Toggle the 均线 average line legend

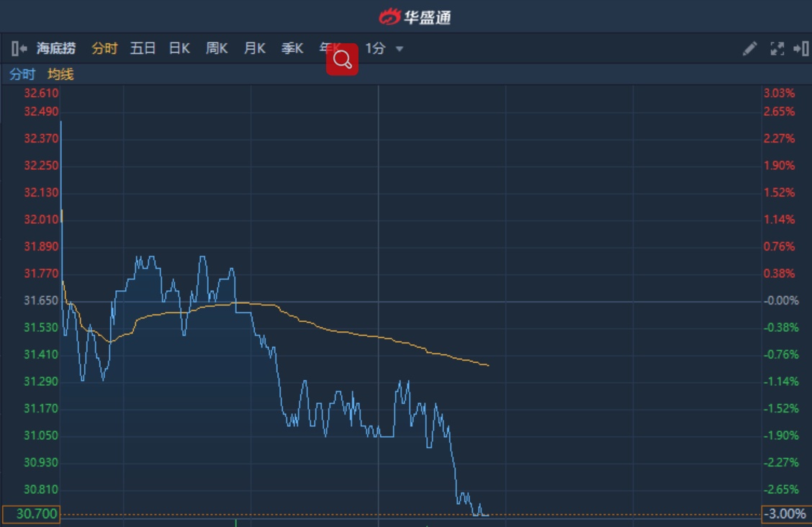click(x=60, y=74)
